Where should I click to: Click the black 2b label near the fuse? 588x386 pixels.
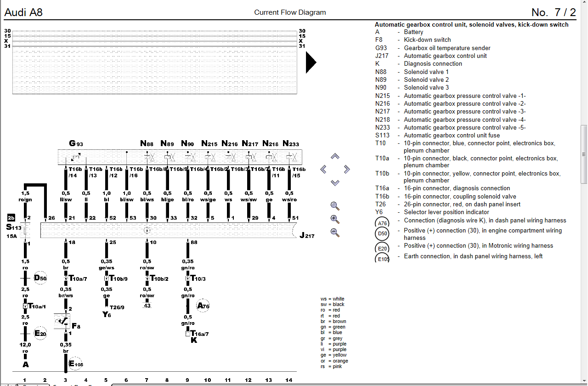[11, 217]
